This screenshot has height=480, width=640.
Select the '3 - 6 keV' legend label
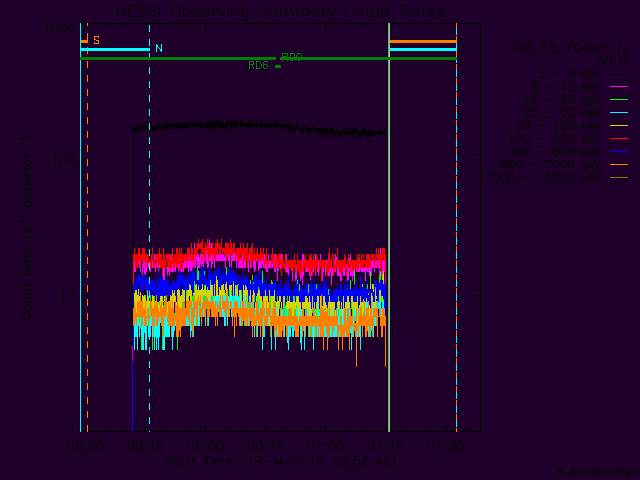coord(570,74)
